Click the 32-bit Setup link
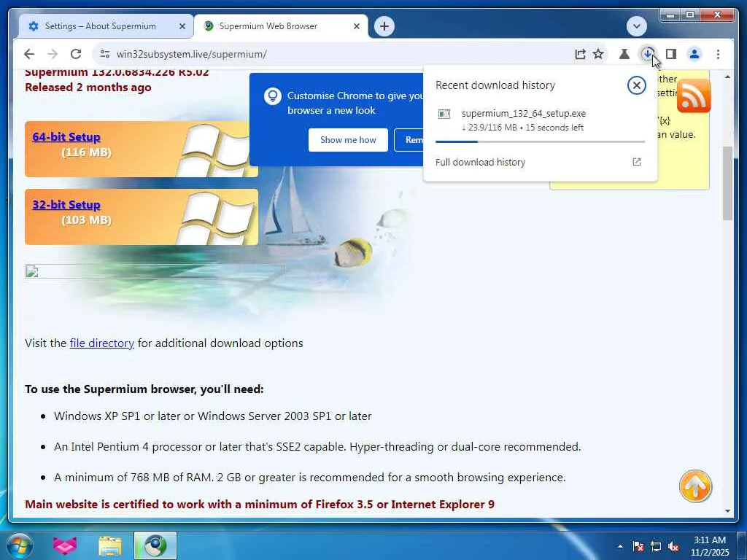 (66, 205)
